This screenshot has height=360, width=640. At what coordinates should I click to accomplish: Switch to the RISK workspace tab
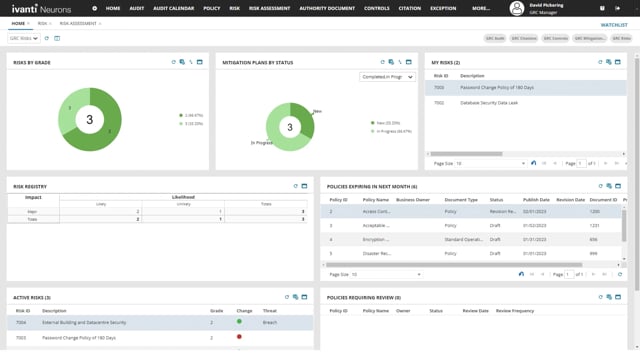click(x=42, y=24)
